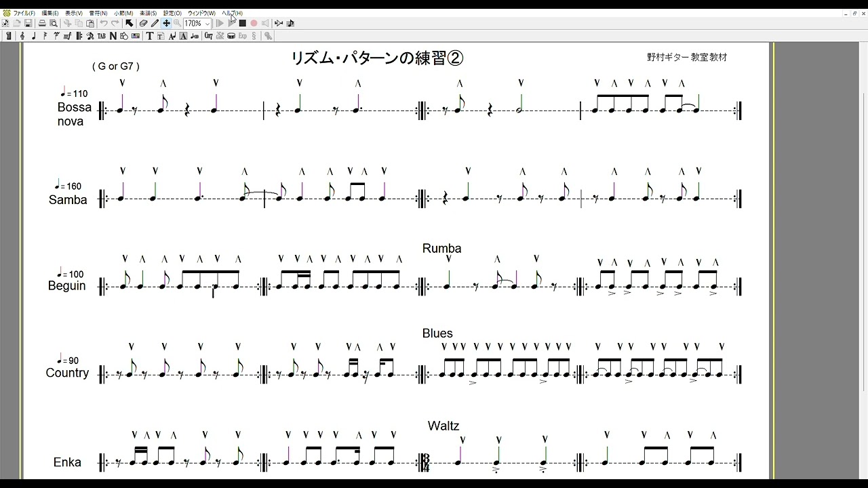The height and width of the screenshot is (488, 868).
Task: Open the 表示(V) menu
Action: point(74,13)
